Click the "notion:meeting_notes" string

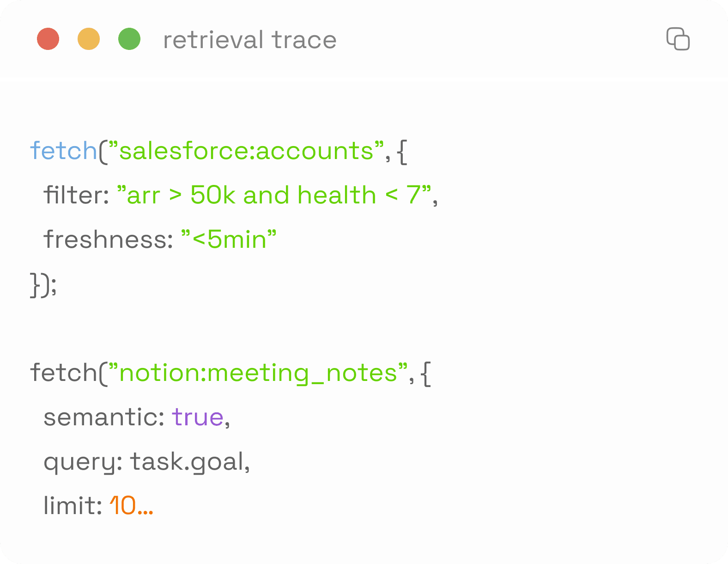click(258, 372)
